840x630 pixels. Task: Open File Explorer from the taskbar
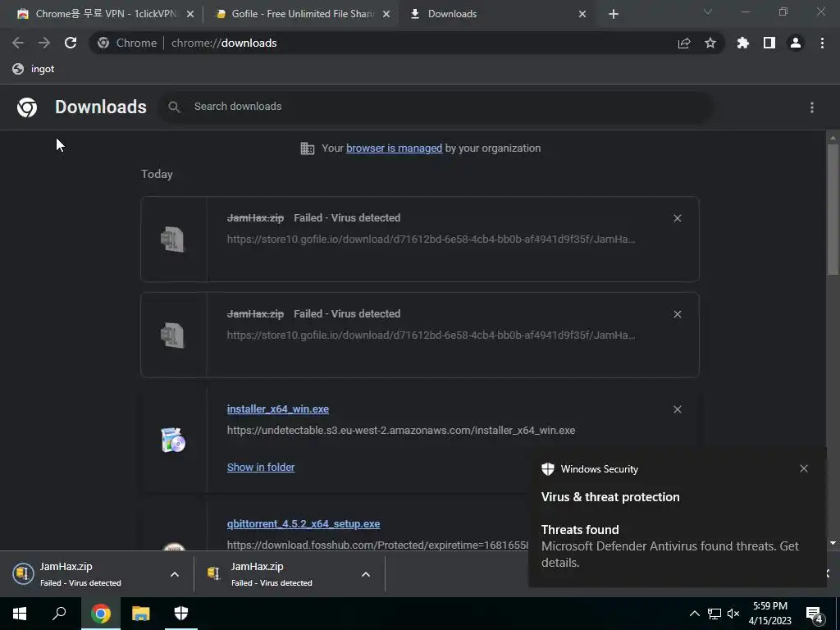pos(141,614)
